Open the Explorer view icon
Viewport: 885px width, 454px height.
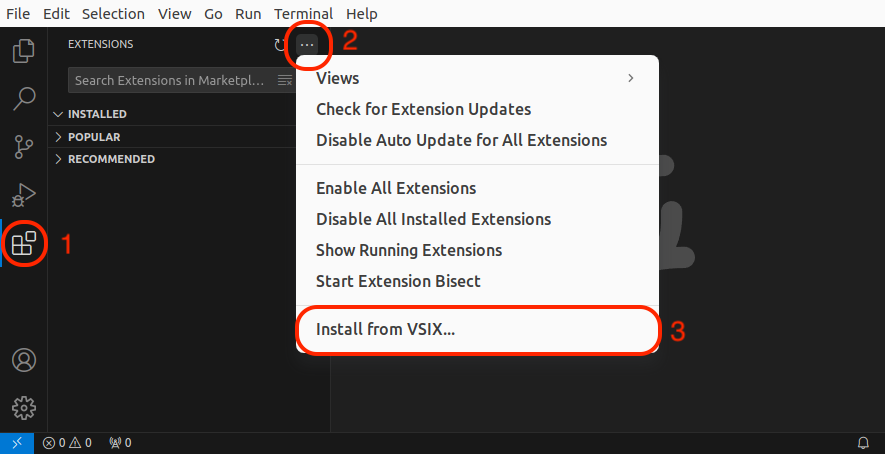(x=24, y=50)
